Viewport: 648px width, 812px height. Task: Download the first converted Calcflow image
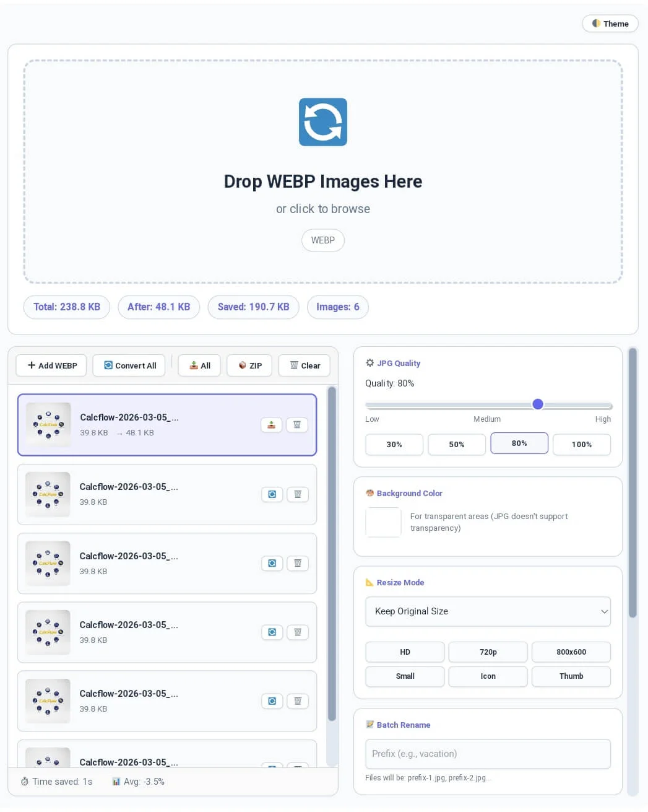[x=271, y=425]
